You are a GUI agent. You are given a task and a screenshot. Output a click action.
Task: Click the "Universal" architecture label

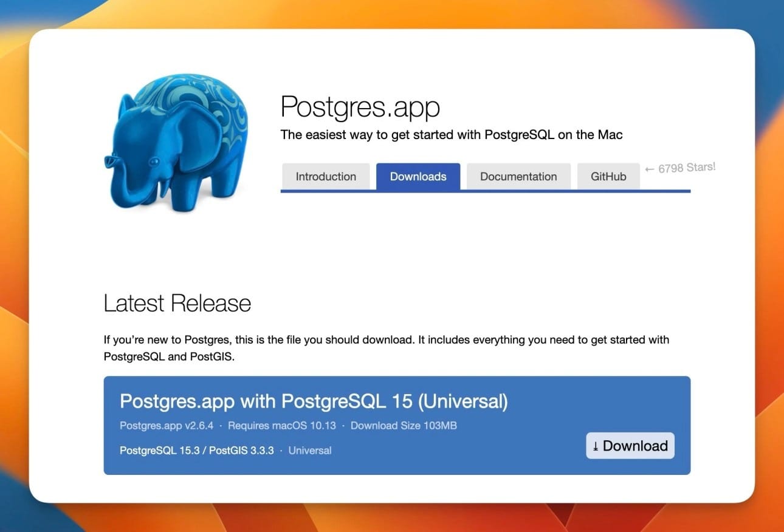click(310, 451)
